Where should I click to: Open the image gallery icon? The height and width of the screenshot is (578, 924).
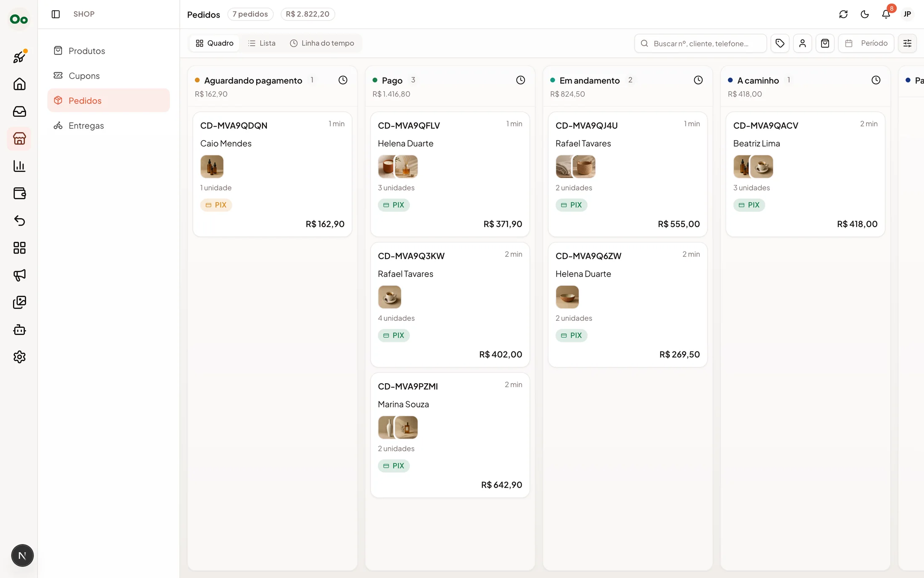(19, 302)
